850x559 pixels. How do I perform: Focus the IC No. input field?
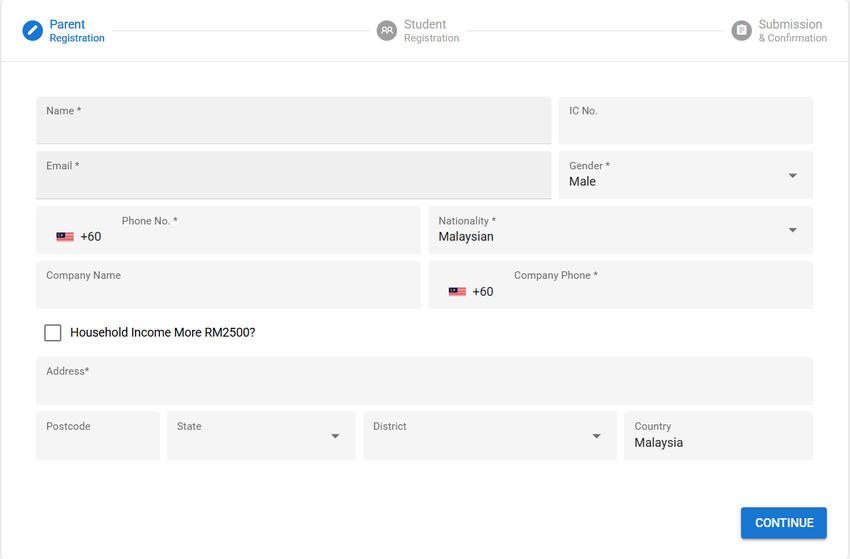point(686,120)
